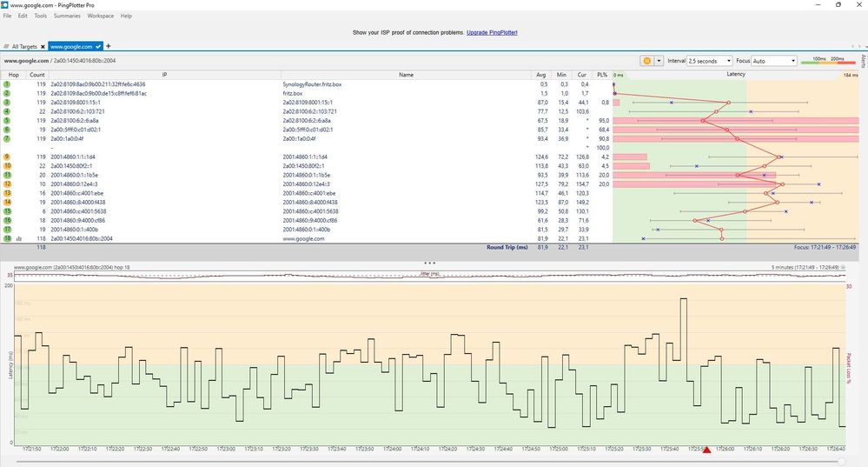Select hop 4 green circle icon

(x=7, y=111)
